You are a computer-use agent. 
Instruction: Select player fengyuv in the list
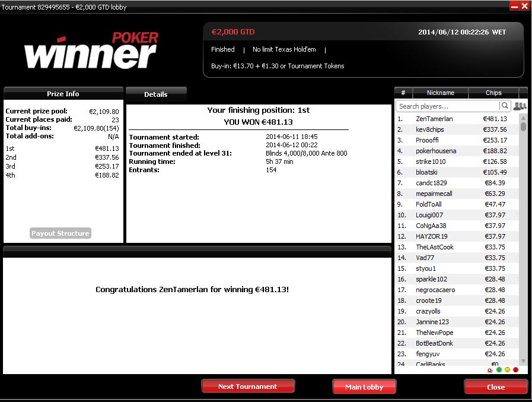(x=457, y=354)
